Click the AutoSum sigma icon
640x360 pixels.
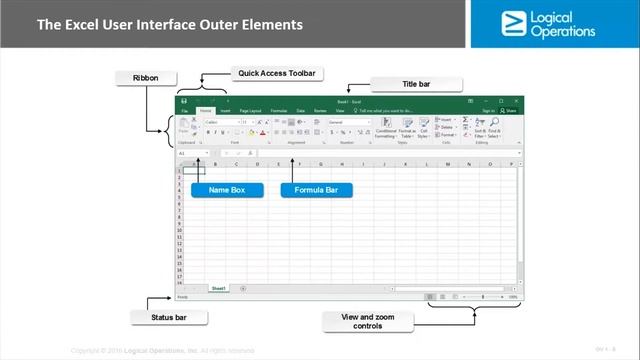tap(465, 120)
